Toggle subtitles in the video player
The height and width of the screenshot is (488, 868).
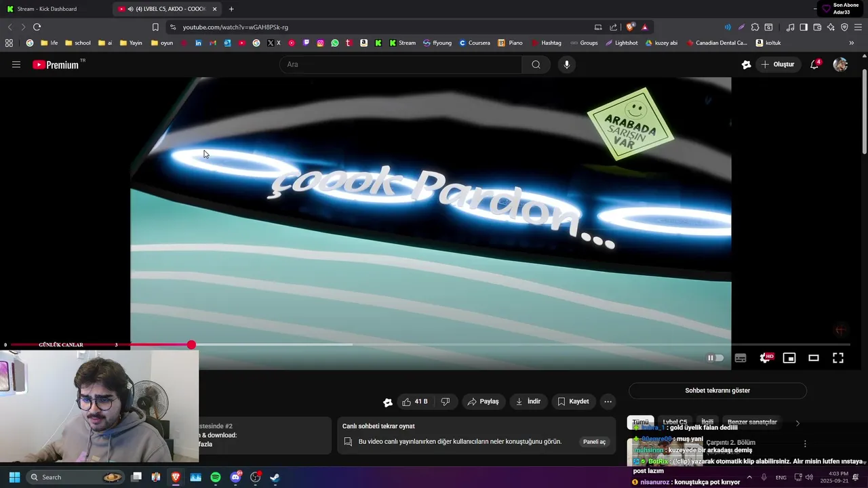[741, 358]
